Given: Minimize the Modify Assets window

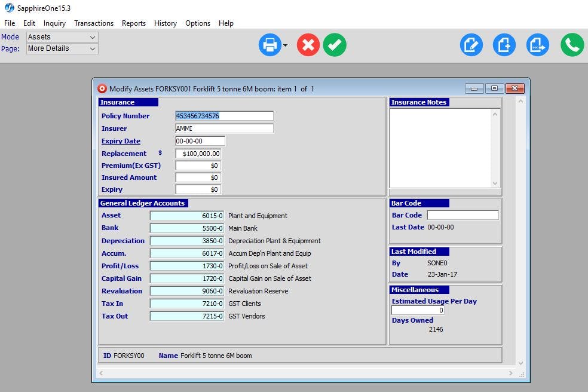Looking at the screenshot, I should pos(474,88).
